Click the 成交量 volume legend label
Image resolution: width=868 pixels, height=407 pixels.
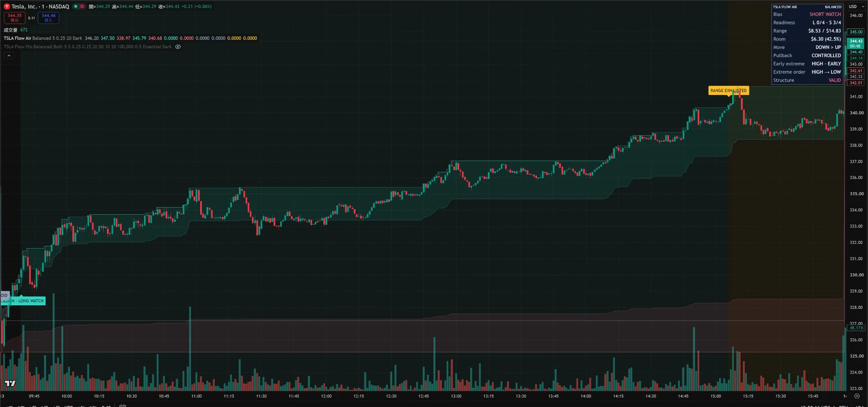tap(11, 30)
